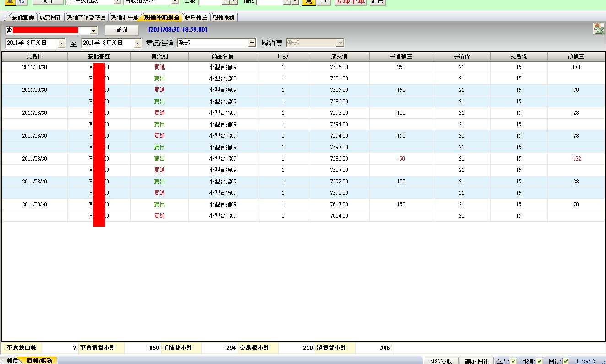Click the 買賣別 column header

159,56
